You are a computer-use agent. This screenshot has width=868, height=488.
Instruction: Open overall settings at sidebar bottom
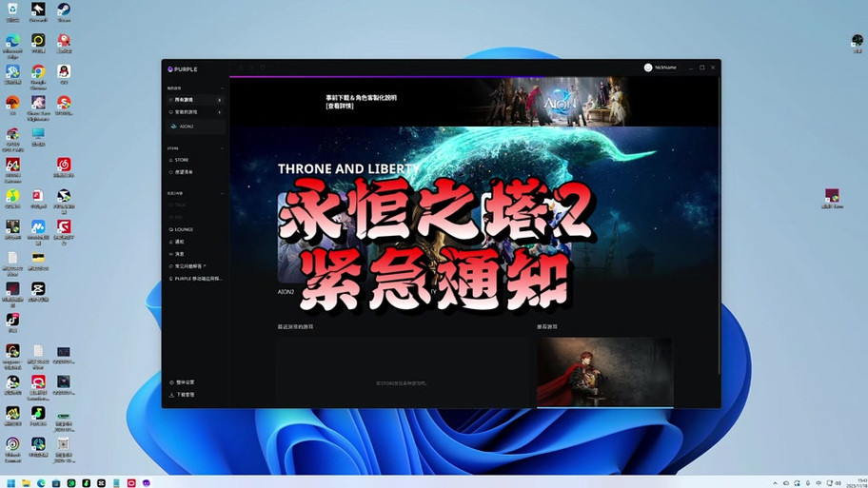coord(182,382)
